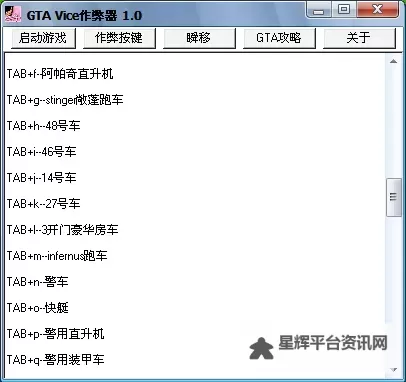
Task: Select the TAB+o 快艇 line
Action: point(37,308)
